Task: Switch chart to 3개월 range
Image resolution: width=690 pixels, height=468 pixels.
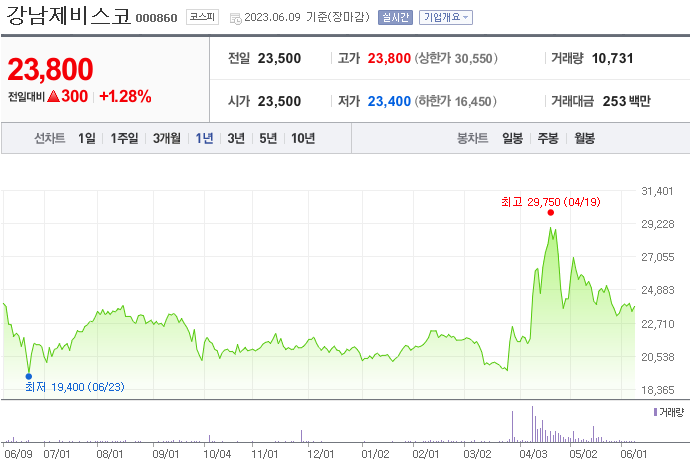Action: 167,139
